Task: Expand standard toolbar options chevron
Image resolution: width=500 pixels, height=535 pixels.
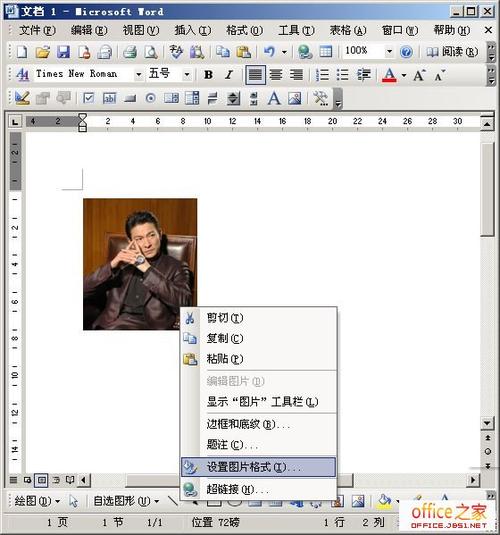Action: [491, 52]
